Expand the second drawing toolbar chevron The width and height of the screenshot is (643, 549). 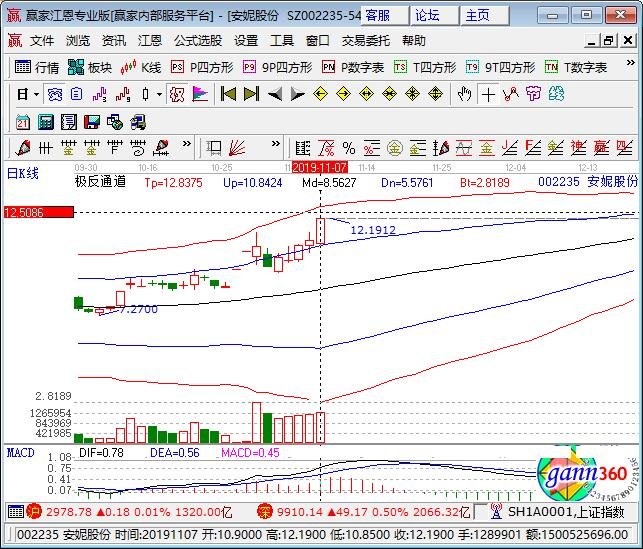point(276,144)
